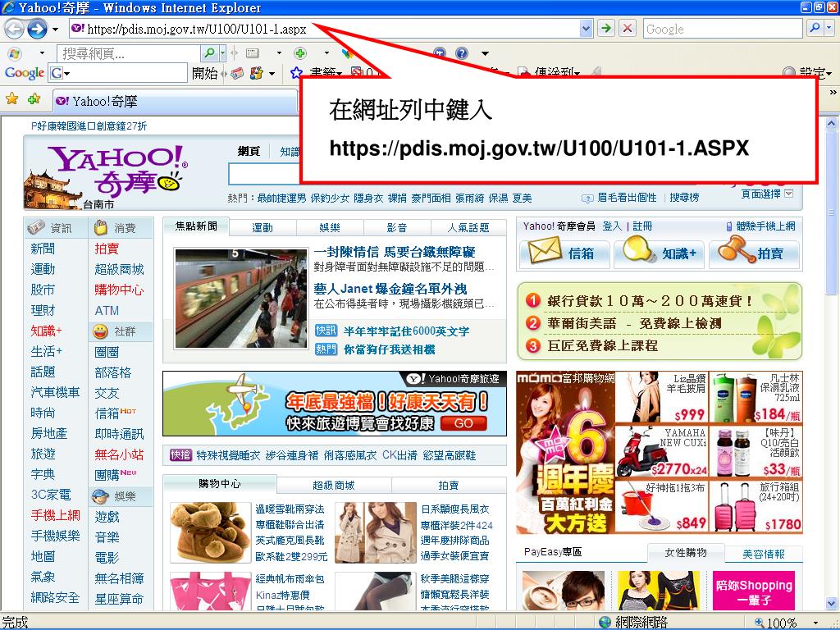Open headline 藝人Janet 爆金鐘名單外洩
Viewport: 840px width, 630px height.
click(x=390, y=289)
